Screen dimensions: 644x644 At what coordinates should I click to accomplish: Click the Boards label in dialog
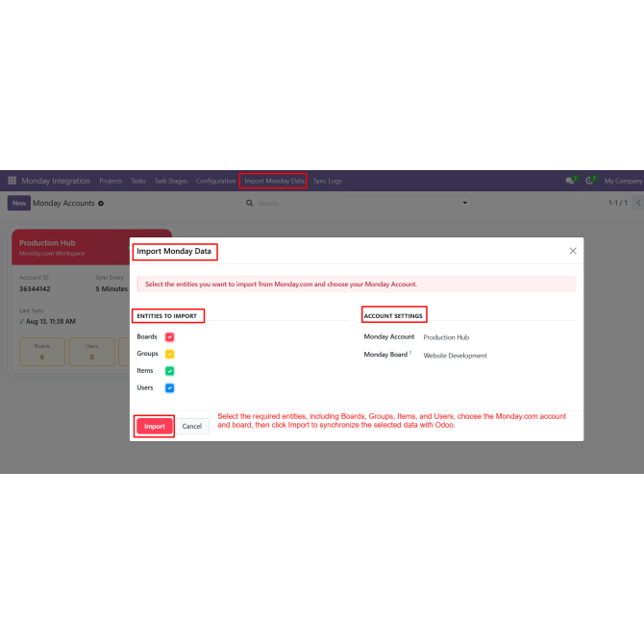coord(147,336)
